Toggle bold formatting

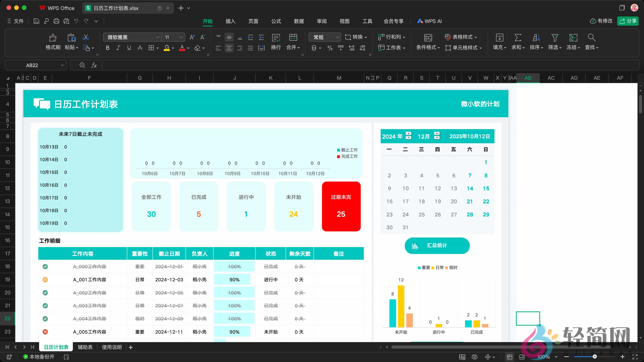pyautogui.click(x=108, y=48)
